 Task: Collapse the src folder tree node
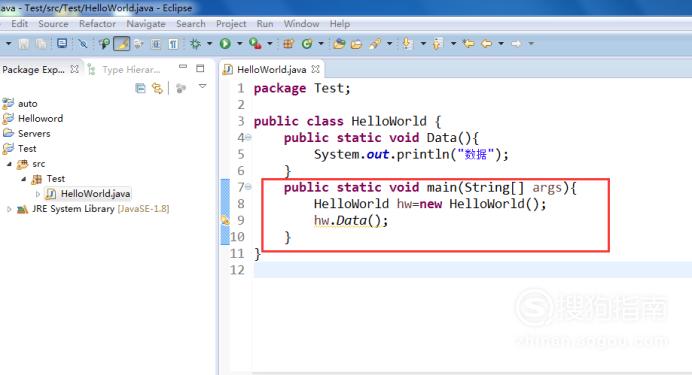tap(9, 164)
